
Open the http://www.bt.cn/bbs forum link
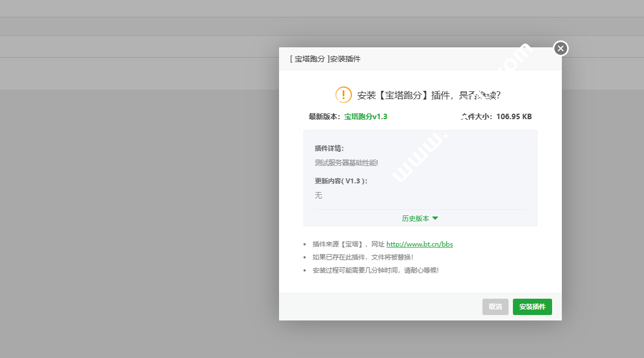pyautogui.click(x=419, y=244)
